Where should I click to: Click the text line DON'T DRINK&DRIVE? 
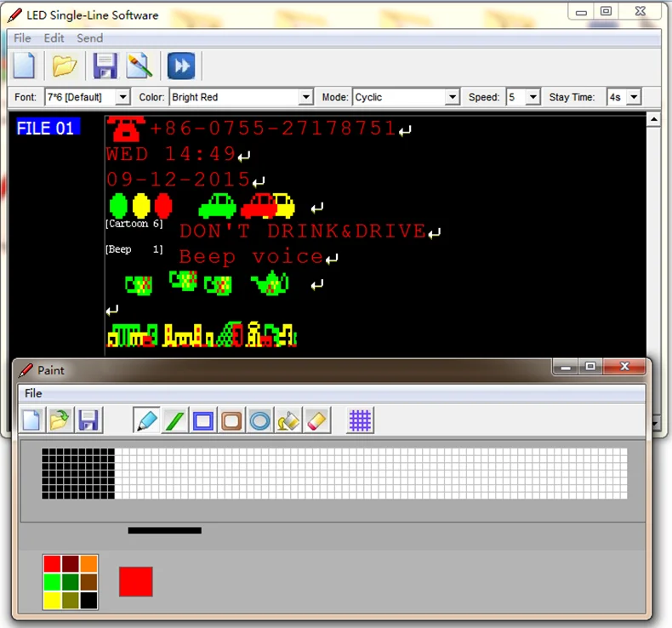[x=303, y=231]
